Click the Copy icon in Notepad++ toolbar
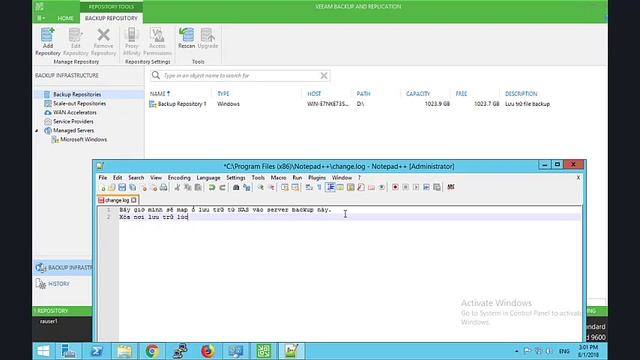The height and width of the screenshot is (360, 640). click(x=188, y=187)
